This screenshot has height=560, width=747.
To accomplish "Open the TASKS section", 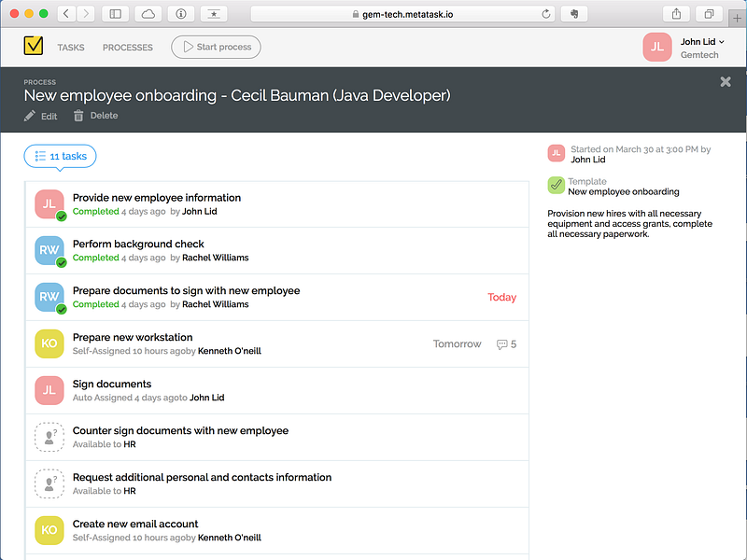I will click(x=71, y=48).
